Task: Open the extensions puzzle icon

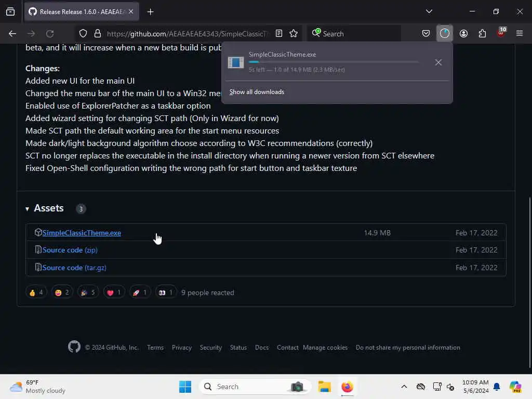Action: tap(482, 34)
